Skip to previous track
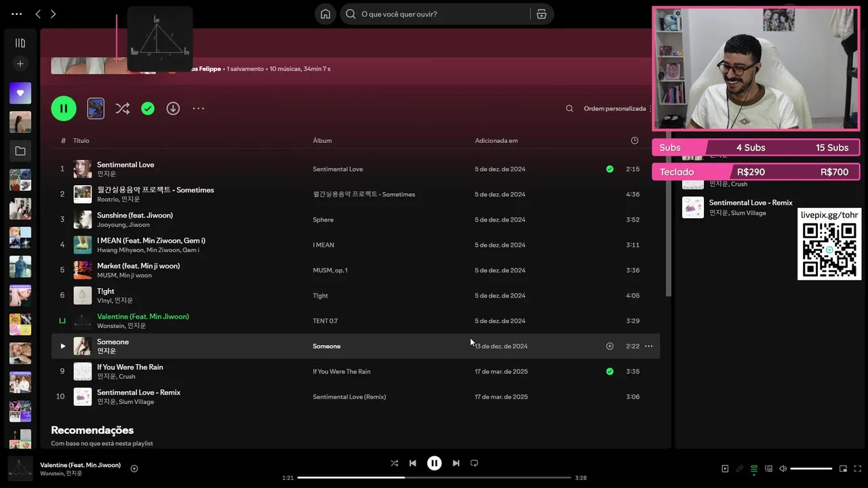The image size is (868, 488). coord(412,463)
